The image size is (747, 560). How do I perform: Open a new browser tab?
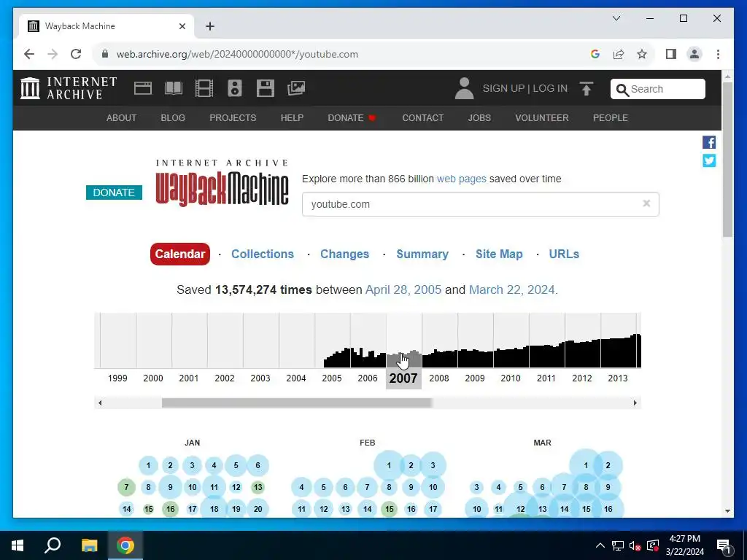click(x=209, y=26)
